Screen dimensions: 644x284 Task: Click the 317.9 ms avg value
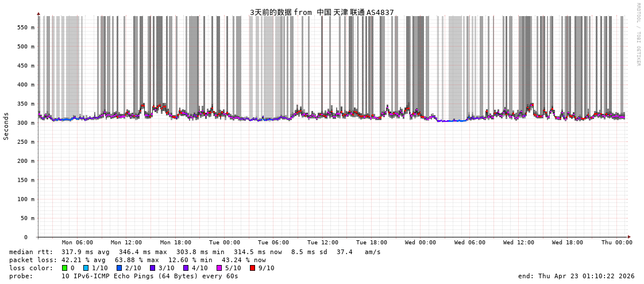coord(86,252)
